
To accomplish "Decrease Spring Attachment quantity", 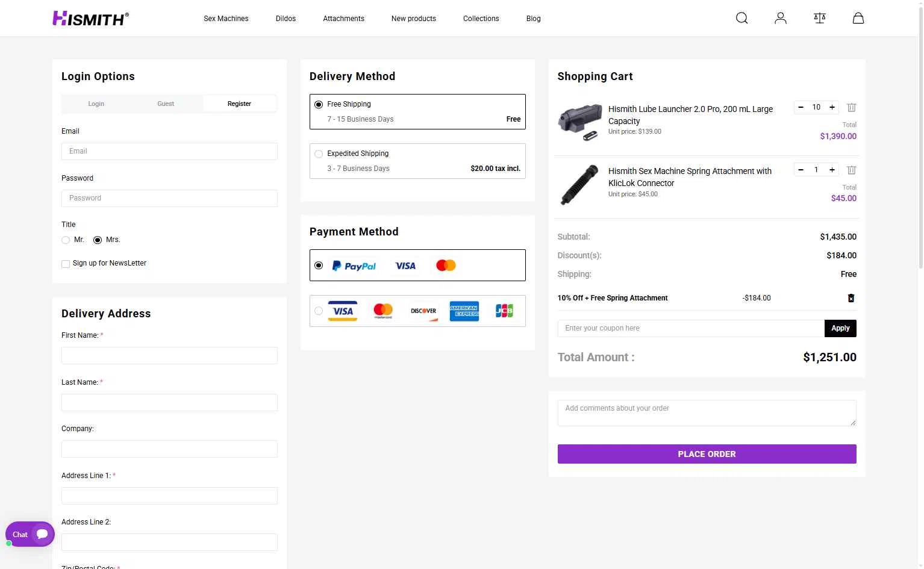I will click(x=801, y=170).
